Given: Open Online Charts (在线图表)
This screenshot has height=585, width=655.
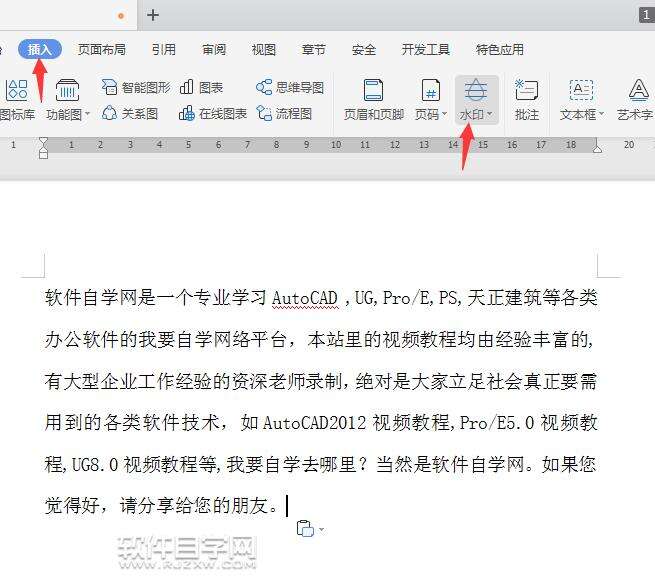Looking at the screenshot, I should click(x=212, y=113).
